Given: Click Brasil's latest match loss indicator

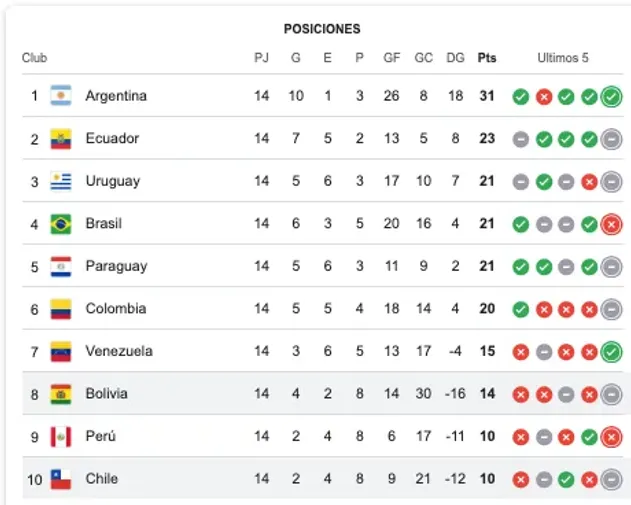Looking at the screenshot, I should (612, 224).
